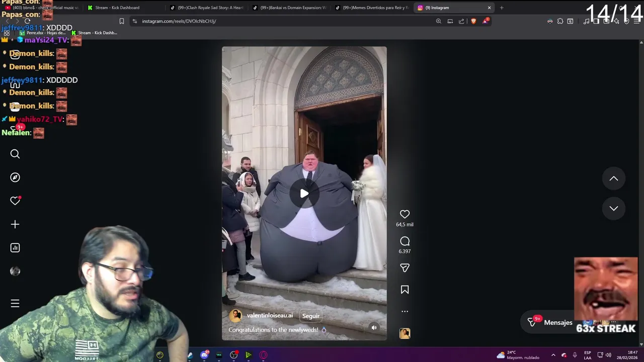644x362 pixels.
Task: Open browser Extensions puzzle icon
Action: click(560, 21)
